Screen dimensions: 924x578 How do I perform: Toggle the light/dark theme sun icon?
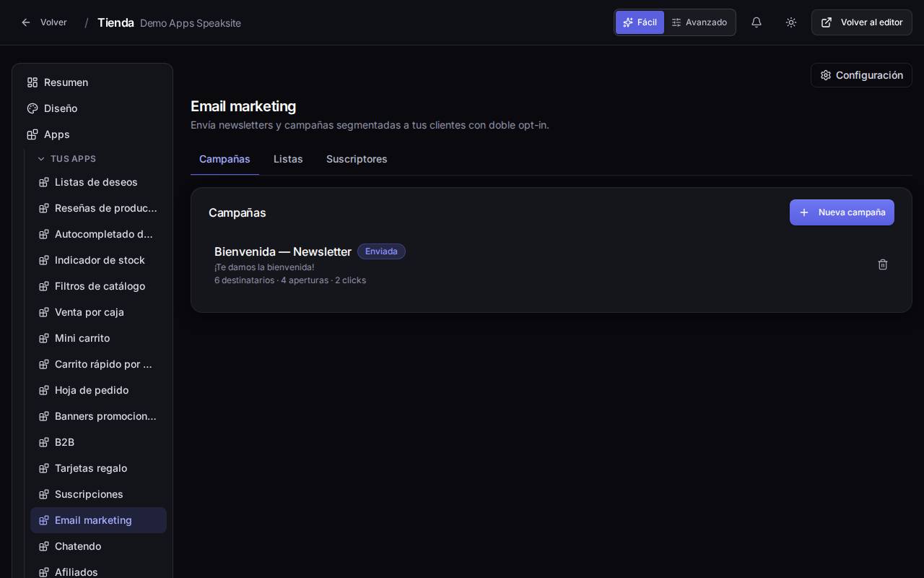pos(791,22)
